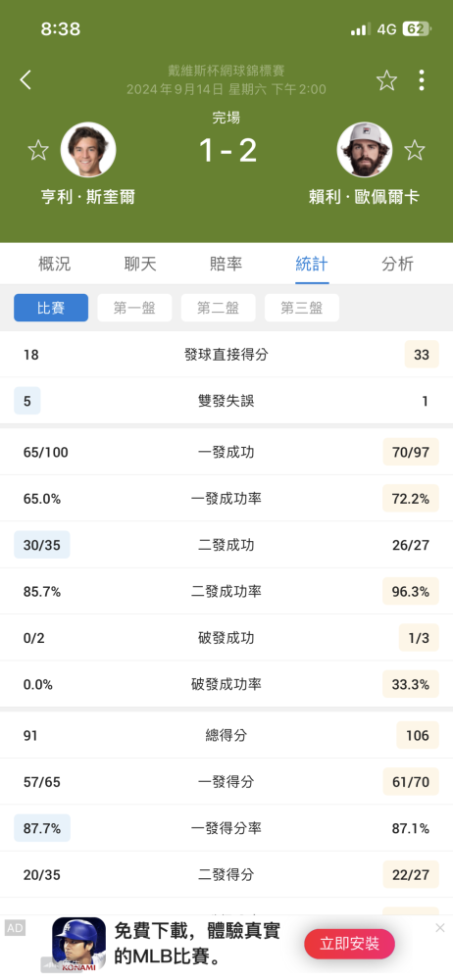The width and height of the screenshot is (453, 980).
Task: Close the ad banner with the X
Action: (x=440, y=927)
